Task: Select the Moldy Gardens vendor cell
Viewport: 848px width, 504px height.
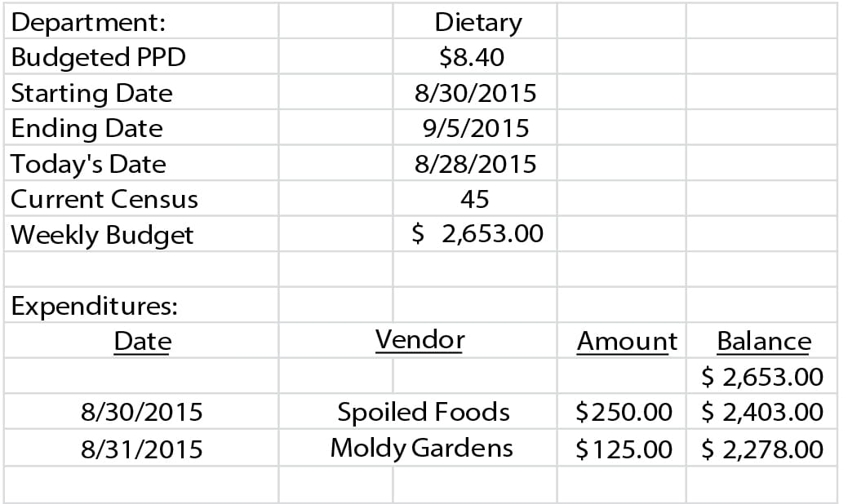Action: [421, 448]
